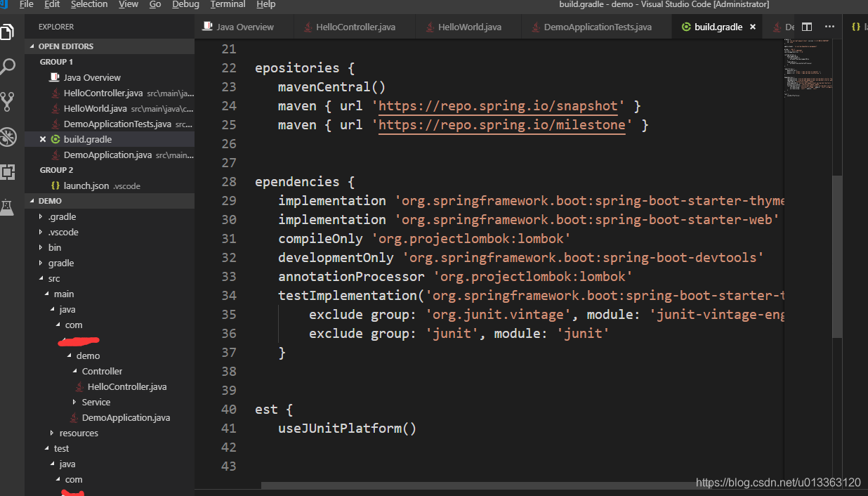868x496 pixels.
Task: Open the Test beaker view in activity bar
Action: pos(8,207)
